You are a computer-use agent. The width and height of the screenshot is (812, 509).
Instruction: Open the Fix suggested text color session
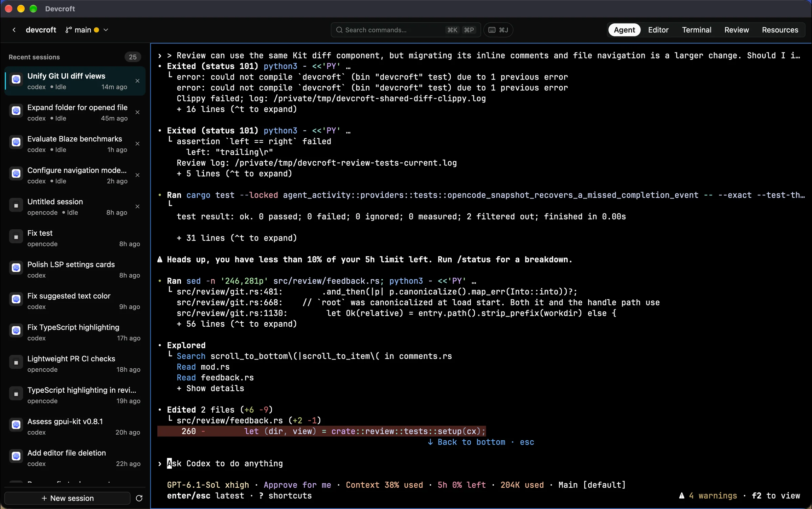click(75, 301)
